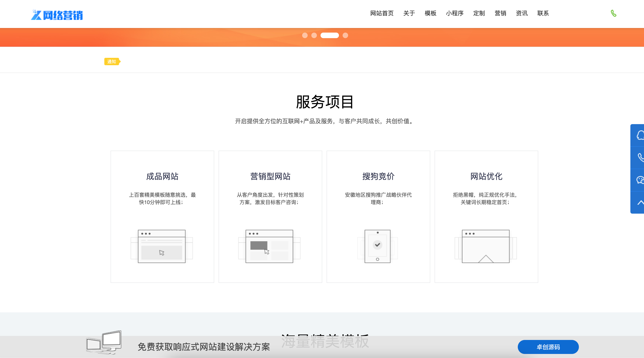Image resolution: width=644 pixels, height=358 pixels.
Task: Open the 营销 menu item
Action: tap(500, 13)
